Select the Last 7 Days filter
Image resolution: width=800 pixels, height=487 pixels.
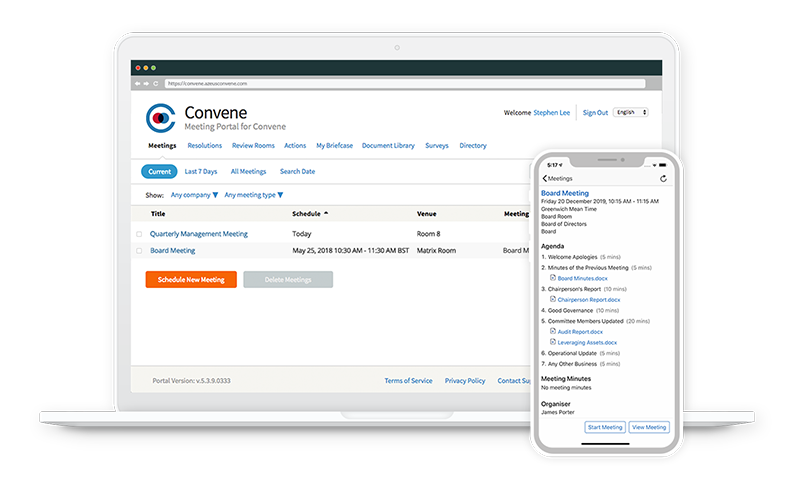(x=201, y=171)
